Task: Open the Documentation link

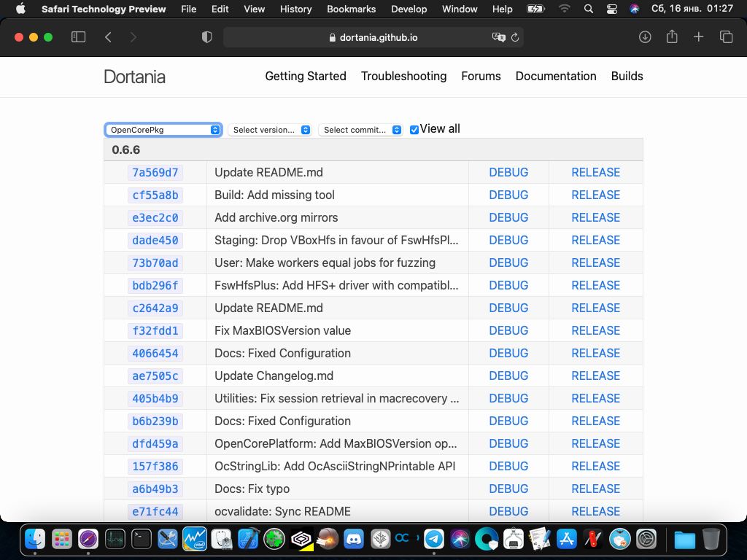Action: click(555, 76)
